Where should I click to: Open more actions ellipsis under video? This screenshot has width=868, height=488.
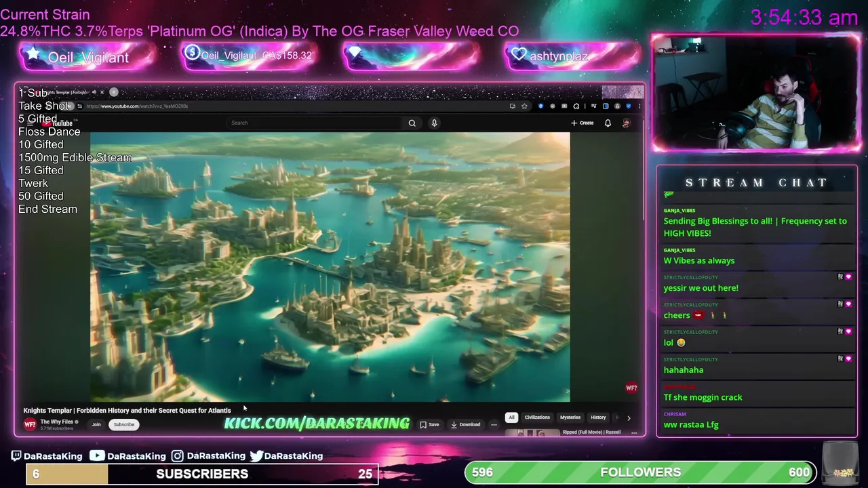tap(494, 424)
